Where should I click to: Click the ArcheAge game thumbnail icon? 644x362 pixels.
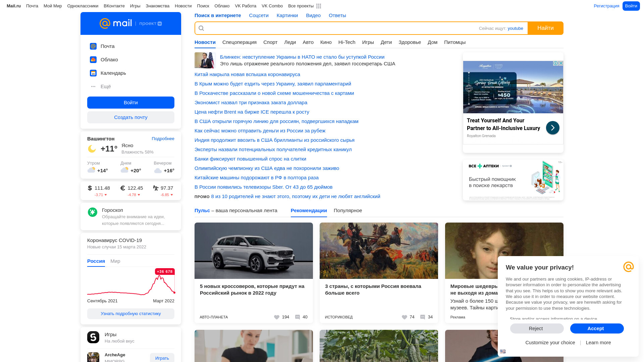[93, 357]
